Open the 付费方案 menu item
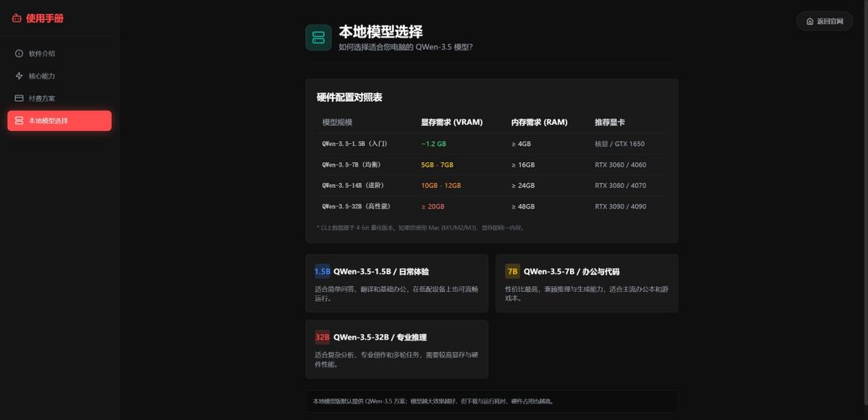 [59, 98]
